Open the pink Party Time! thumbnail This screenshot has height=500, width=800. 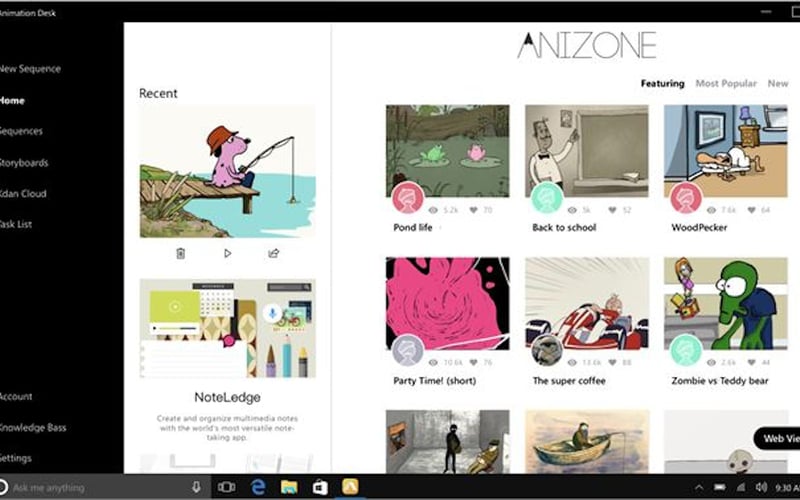[447, 304]
